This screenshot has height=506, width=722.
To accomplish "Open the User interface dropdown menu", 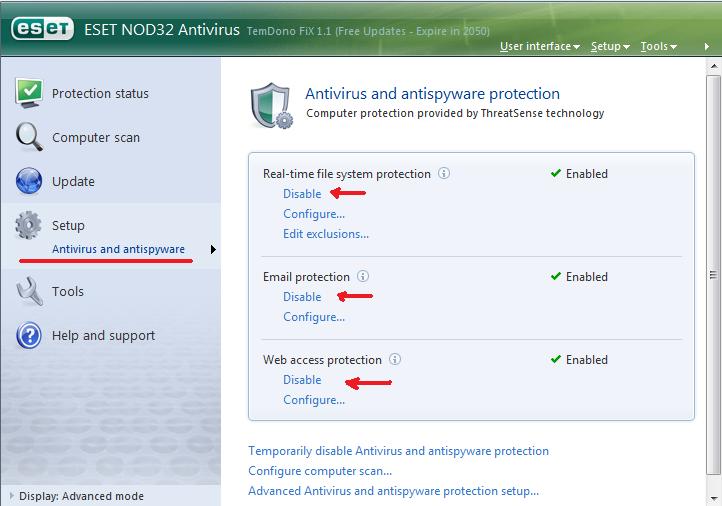I will [539, 46].
